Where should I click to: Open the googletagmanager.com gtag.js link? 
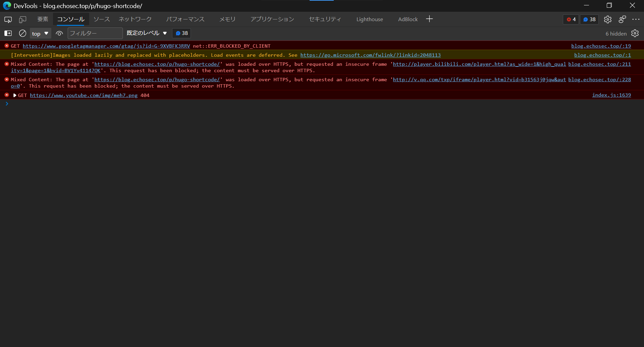coord(106,46)
